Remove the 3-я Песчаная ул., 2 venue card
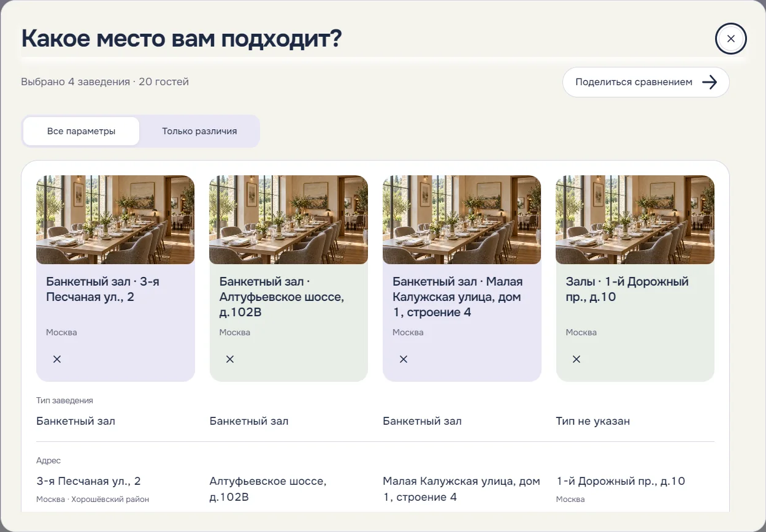Image resolution: width=766 pixels, height=532 pixels. click(57, 359)
